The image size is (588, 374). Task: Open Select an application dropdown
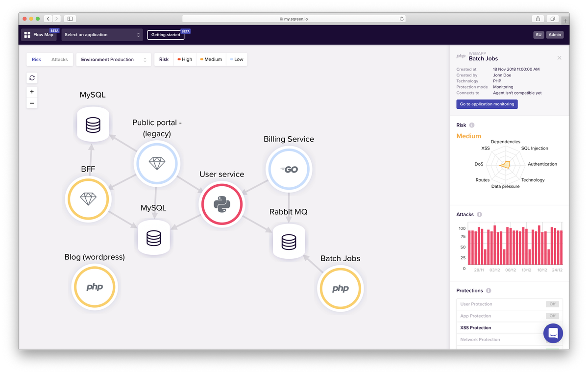pos(102,35)
